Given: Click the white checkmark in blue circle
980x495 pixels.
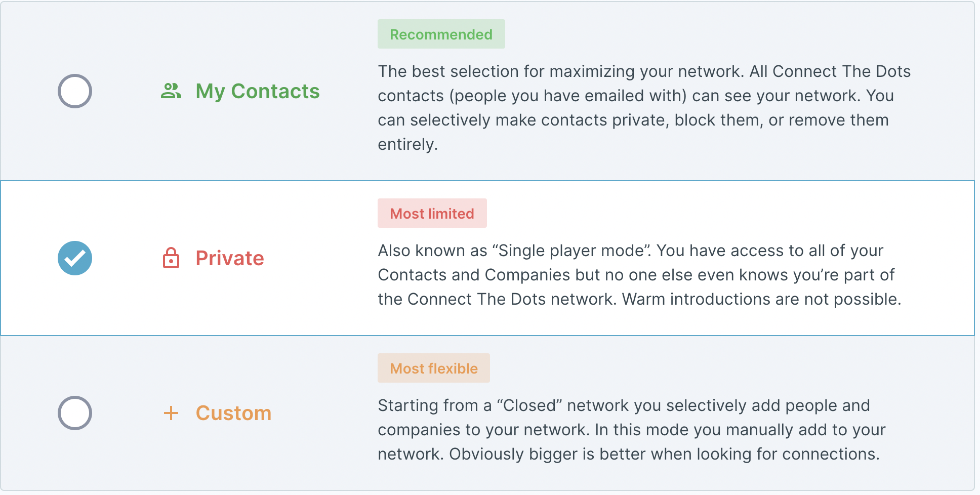Looking at the screenshot, I should click(x=75, y=259).
